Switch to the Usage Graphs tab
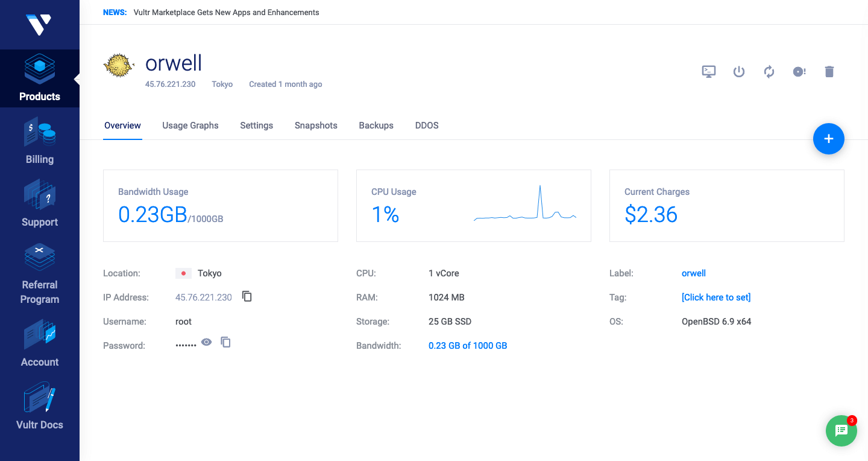 pyautogui.click(x=190, y=126)
